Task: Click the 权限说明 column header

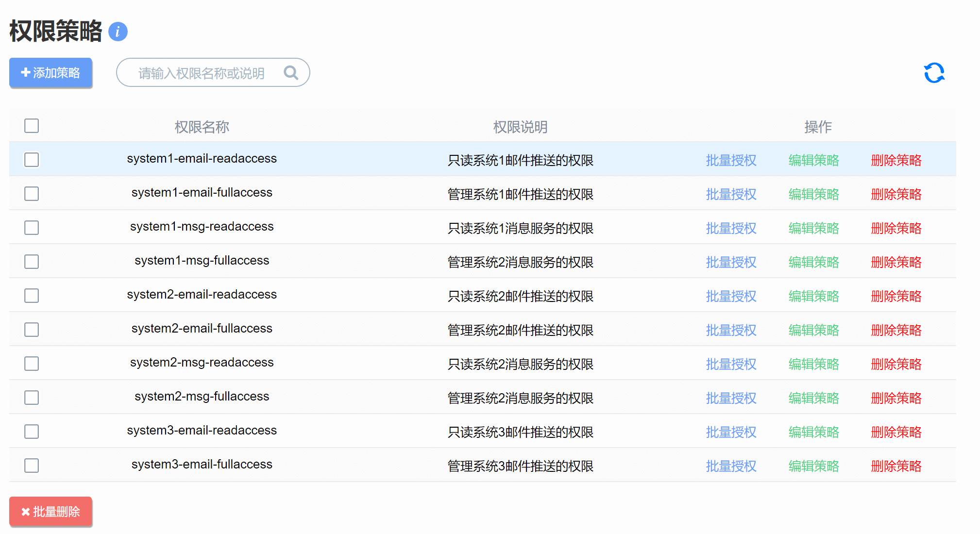Action: 520,127
